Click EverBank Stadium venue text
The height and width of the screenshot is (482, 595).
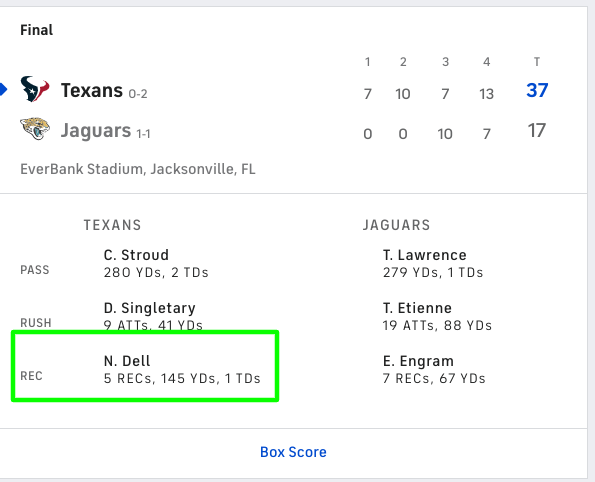click(138, 169)
